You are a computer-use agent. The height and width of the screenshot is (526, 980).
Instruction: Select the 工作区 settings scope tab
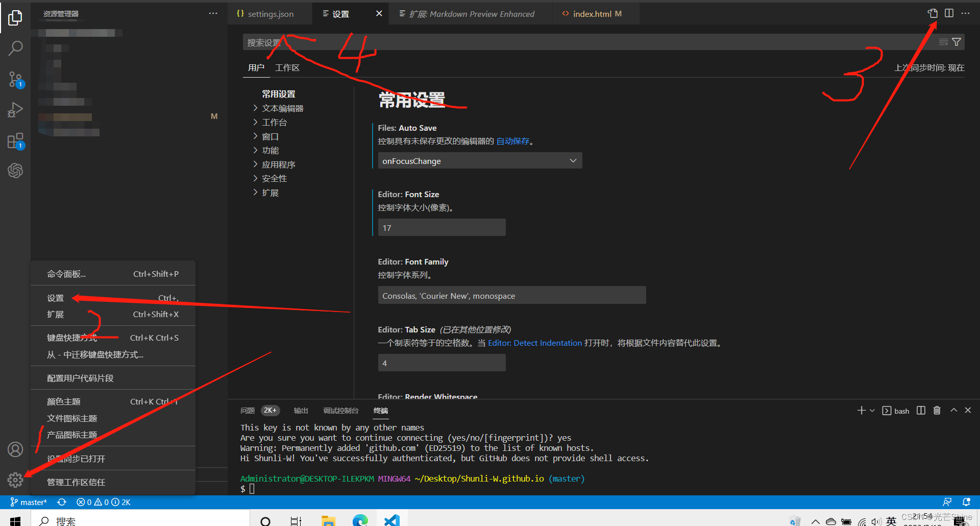click(x=287, y=67)
